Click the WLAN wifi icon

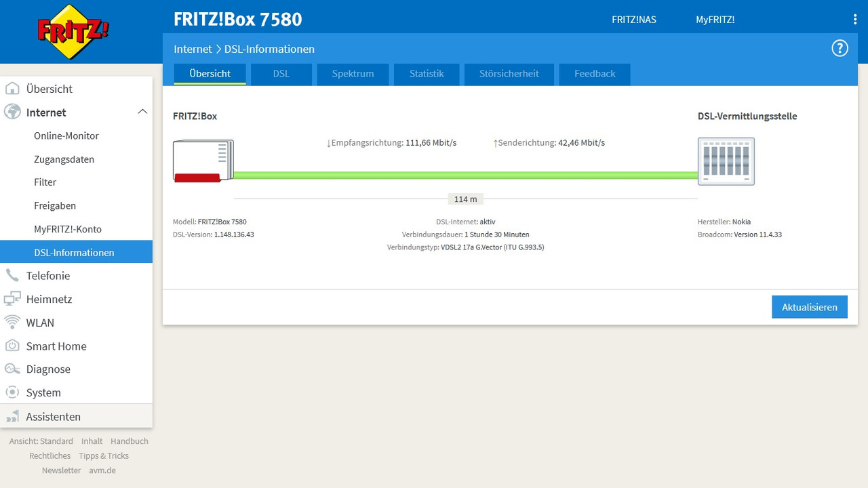tap(12, 322)
